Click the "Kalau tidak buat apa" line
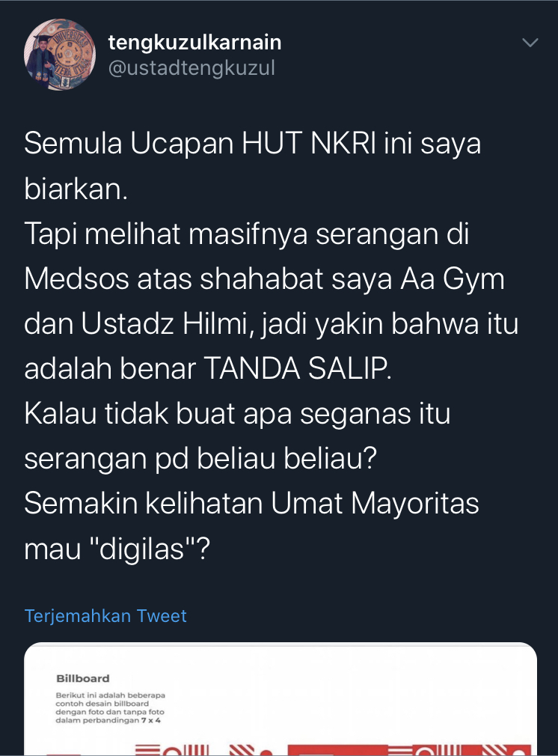 click(x=158, y=414)
